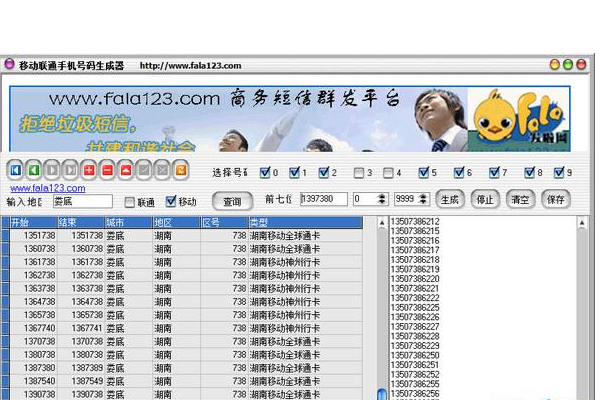Click the 查询 query button
Image resolution: width=600 pixels, height=400 pixels.
click(x=233, y=201)
